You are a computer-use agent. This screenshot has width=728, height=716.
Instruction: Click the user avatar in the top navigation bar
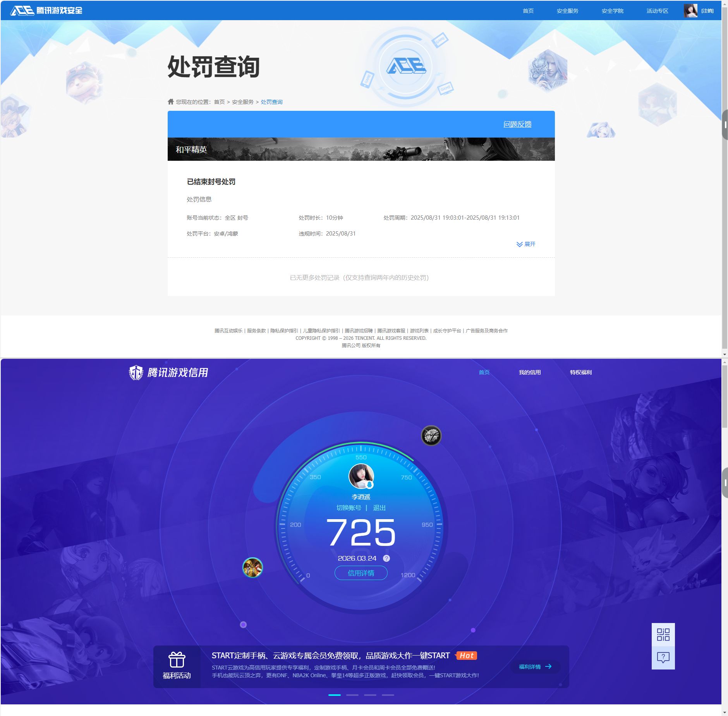690,10
